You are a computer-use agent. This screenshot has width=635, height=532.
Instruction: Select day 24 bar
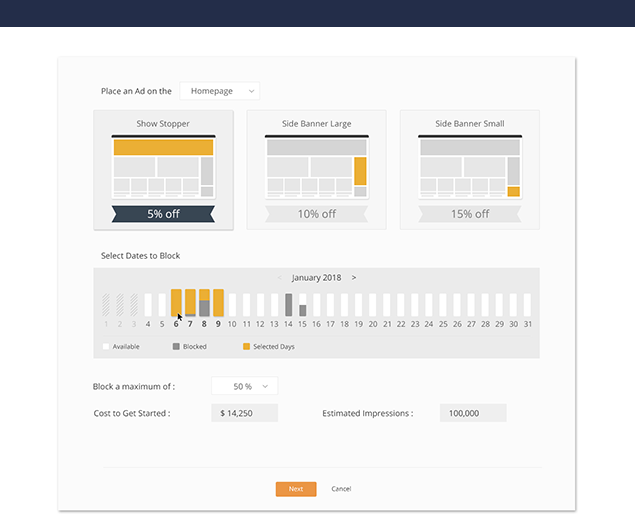tap(429, 305)
